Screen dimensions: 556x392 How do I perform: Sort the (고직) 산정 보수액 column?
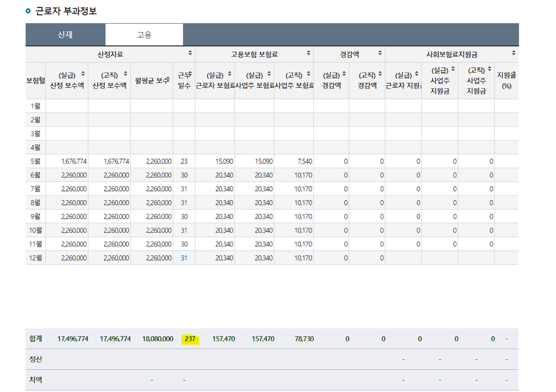(125, 74)
